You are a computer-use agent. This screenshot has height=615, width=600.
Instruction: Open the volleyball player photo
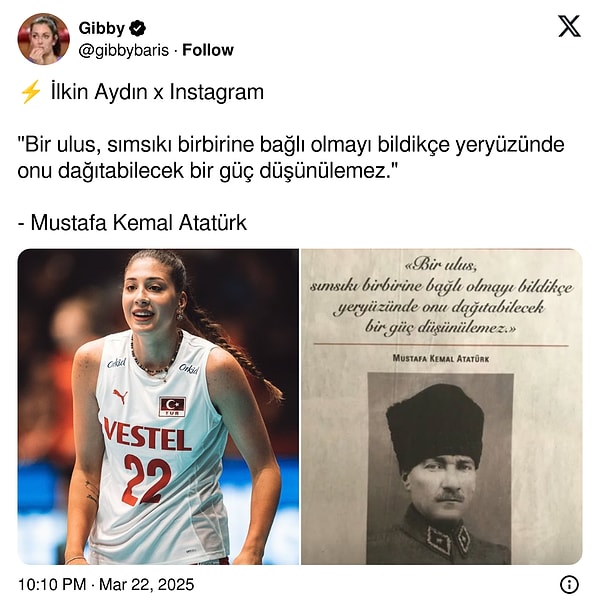tap(158, 406)
